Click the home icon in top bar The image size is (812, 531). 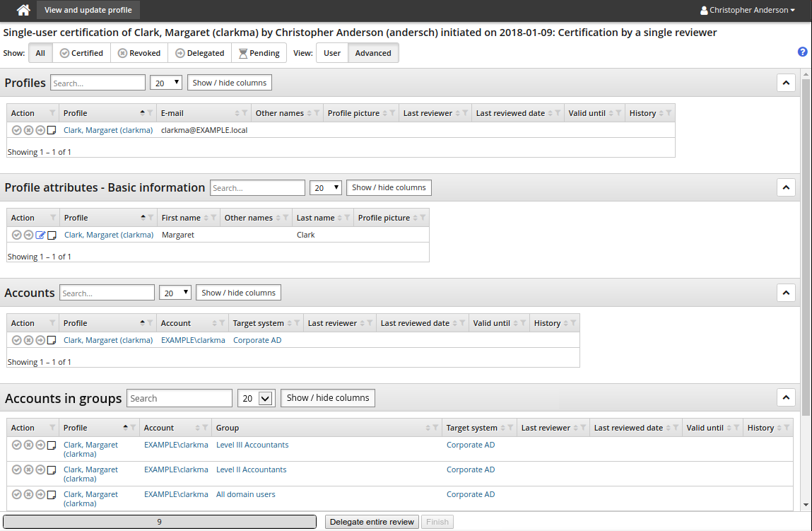[x=23, y=11]
